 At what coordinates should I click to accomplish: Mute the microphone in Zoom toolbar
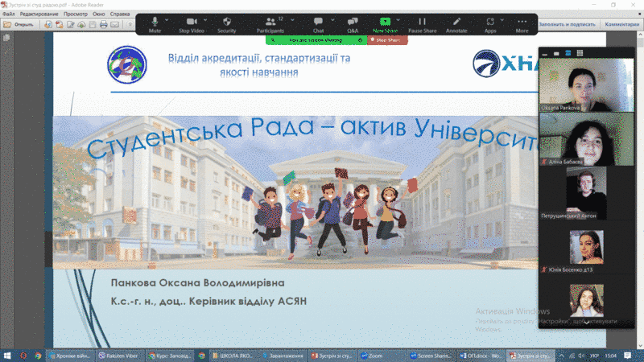(155, 25)
